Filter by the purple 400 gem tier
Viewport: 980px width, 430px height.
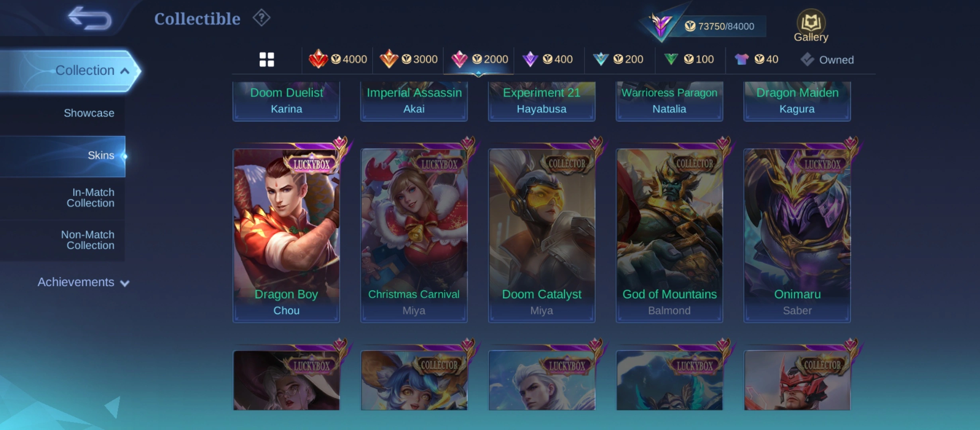547,59
